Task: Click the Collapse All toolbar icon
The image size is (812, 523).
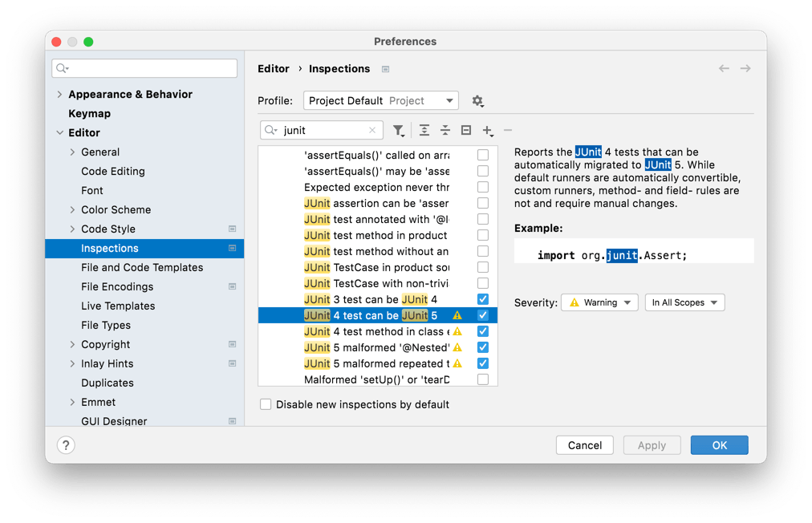Action: pyautogui.click(x=445, y=130)
